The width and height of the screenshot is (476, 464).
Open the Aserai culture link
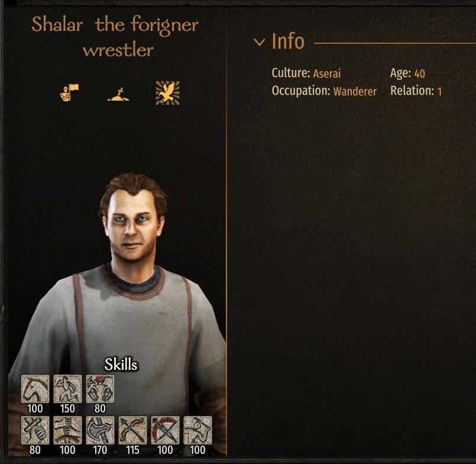[326, 73]
